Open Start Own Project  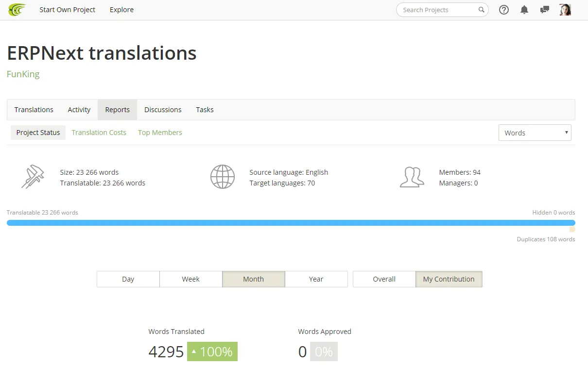click(68, 10)
